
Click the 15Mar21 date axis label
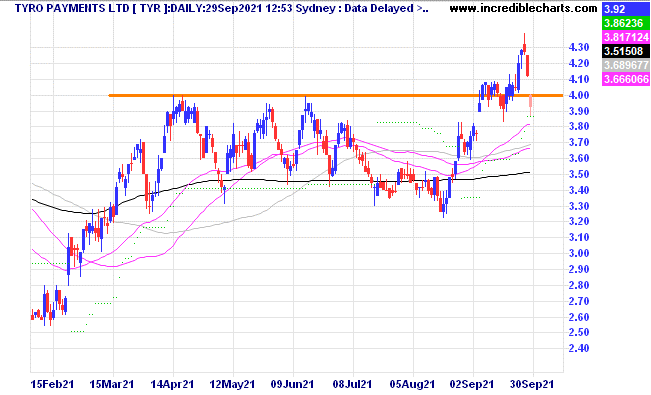tap(112, 384)
